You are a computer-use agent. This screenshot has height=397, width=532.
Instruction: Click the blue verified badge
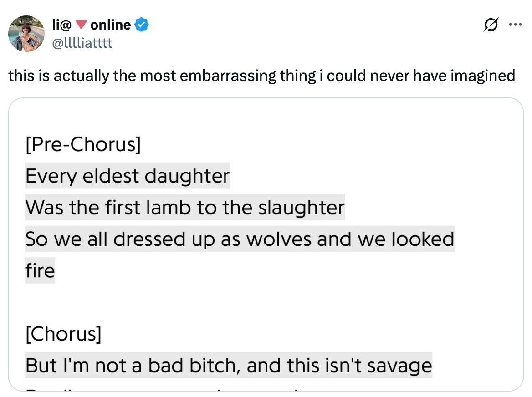[x=142, y=25]
